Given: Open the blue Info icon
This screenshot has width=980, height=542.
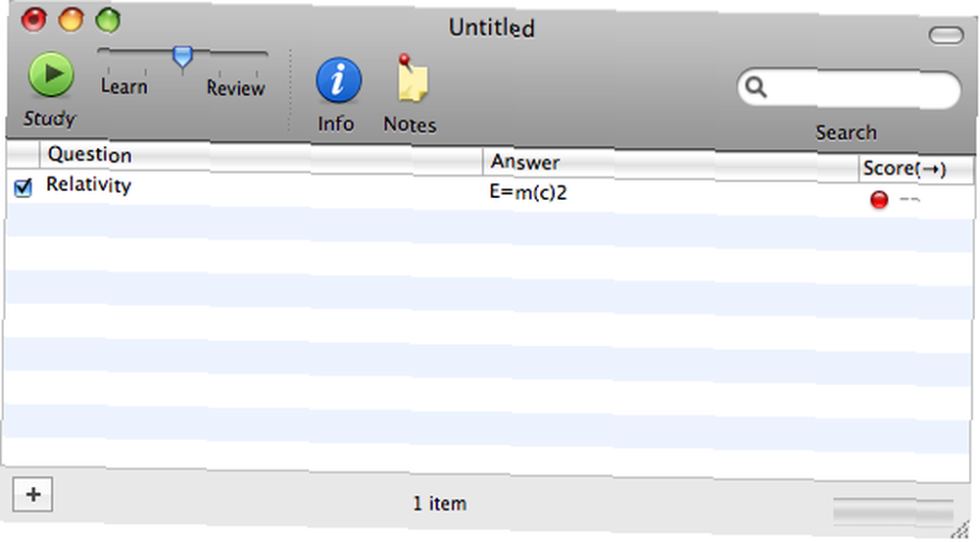Looking at the screenshot, I should 338,80.
